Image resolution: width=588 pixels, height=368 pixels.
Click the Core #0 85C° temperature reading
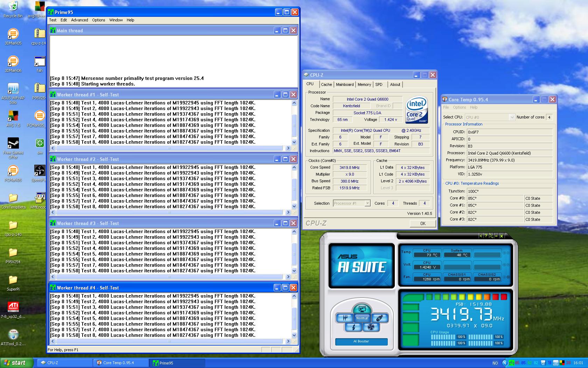[x=495, y=198]
